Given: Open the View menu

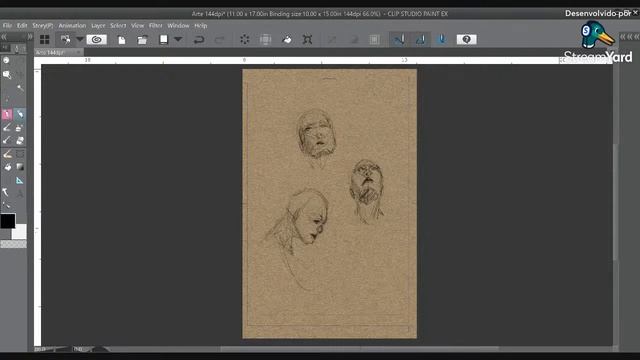Looking at the screenshot, I should (x=138, y=25).
